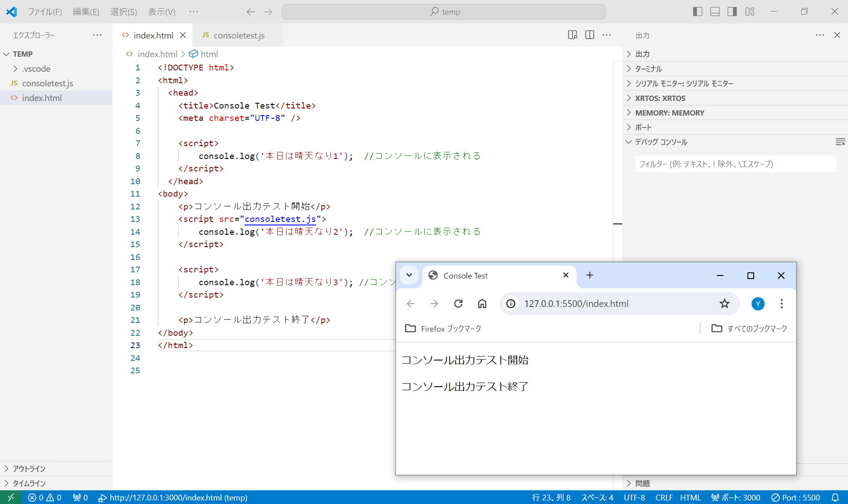
Task: Switch to the index.html editor tab
Action: pyautogui.click(x=153, y=35)
